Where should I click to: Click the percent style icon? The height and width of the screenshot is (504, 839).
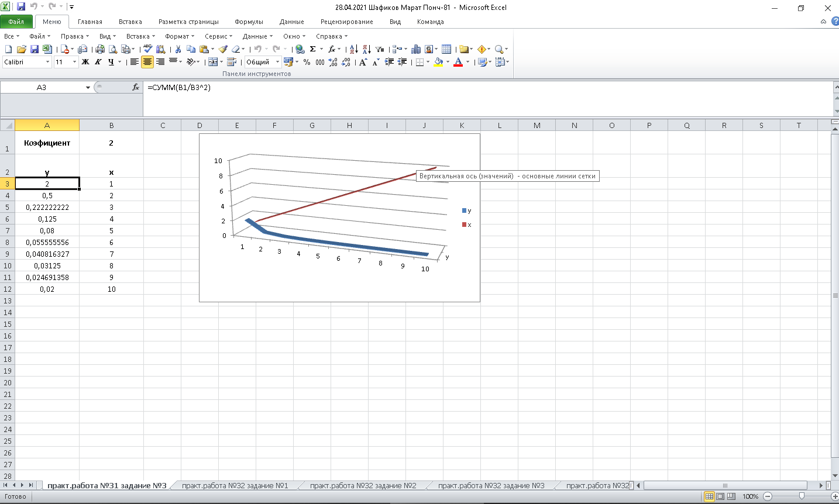(x=307, y=62)
